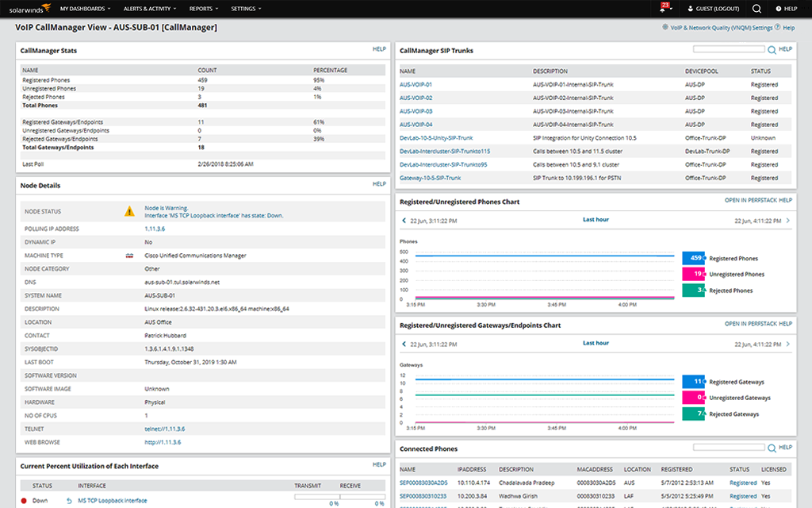
Task: Open Gateway-10-5-SIP-Trunk link
Action: point(431,179)
